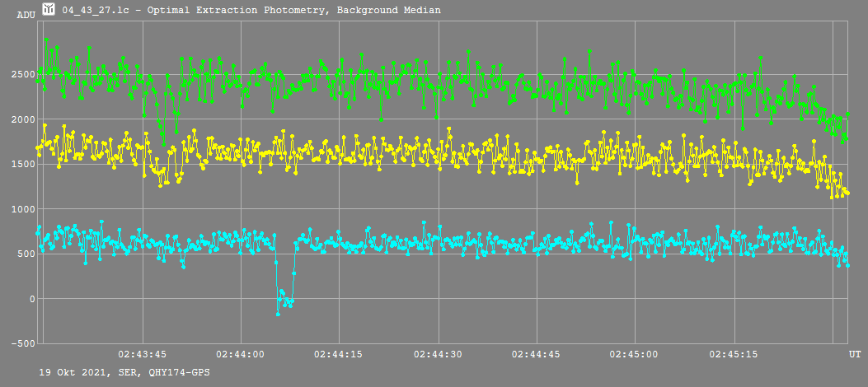Select the 1500 tick label on the ADU axis

click(22, 164)
